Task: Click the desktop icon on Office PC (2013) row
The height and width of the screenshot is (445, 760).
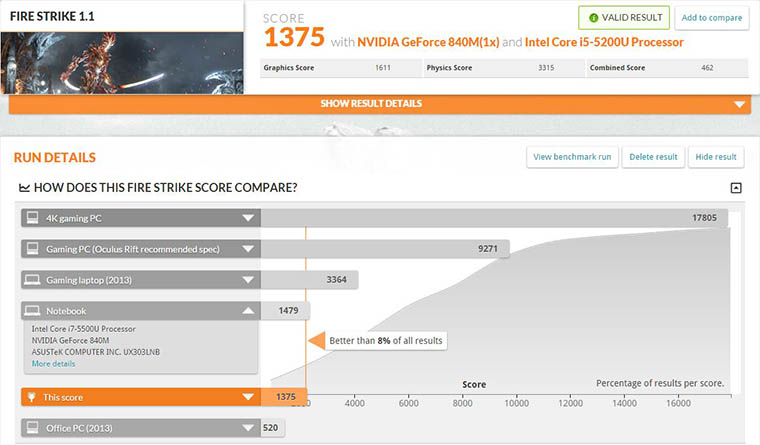Action: [32, 428]
